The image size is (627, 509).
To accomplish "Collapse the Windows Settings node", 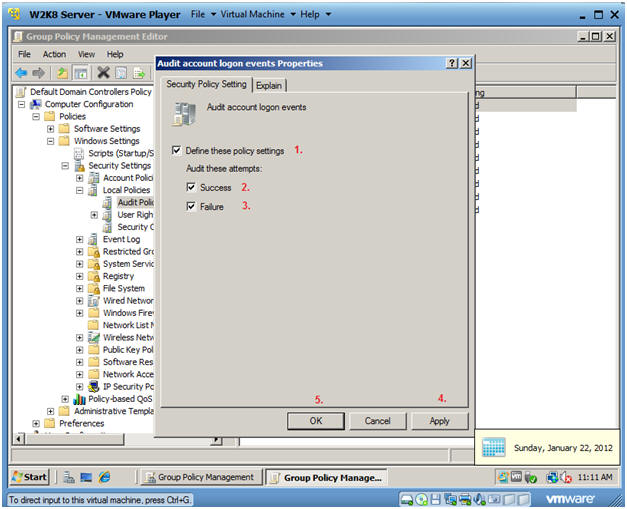I will (50, 141).
